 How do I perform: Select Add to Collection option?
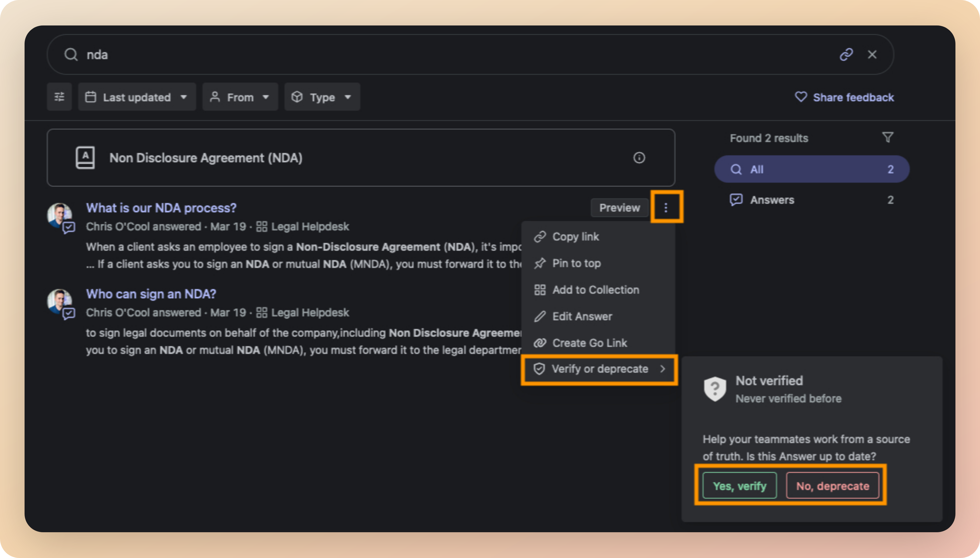coord(595,290)
